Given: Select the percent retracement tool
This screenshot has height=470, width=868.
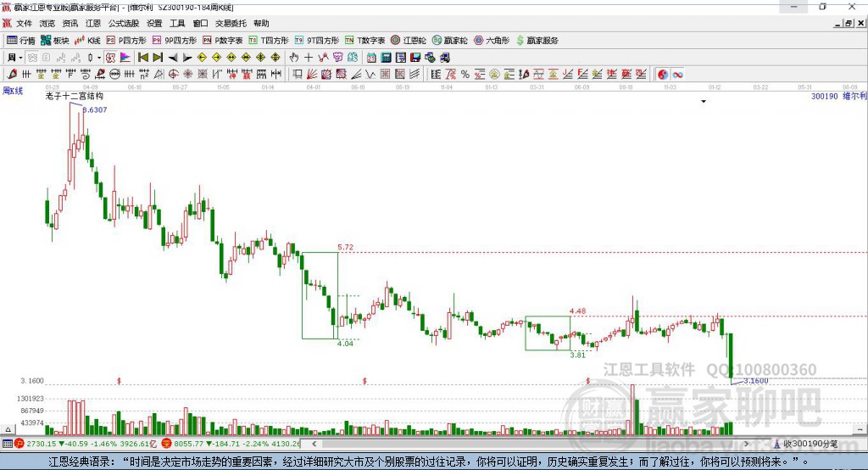Looking at the screenshot, I should (x=465, y=75).
